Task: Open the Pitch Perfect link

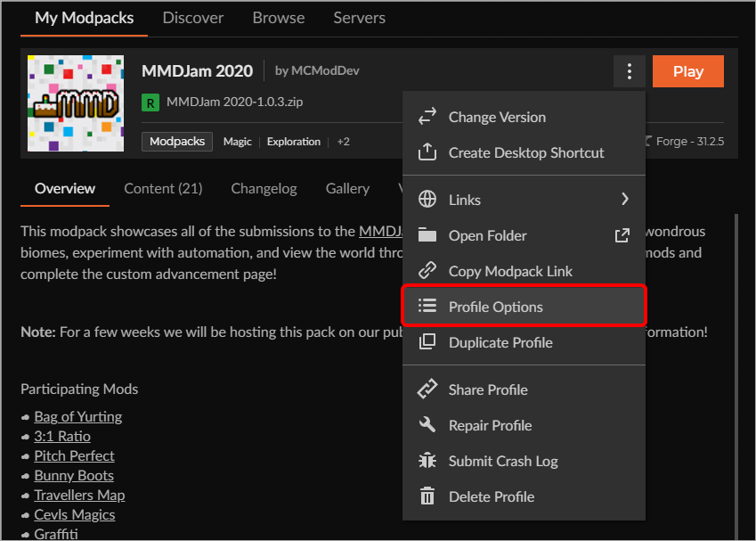Action: click(74, 456)
